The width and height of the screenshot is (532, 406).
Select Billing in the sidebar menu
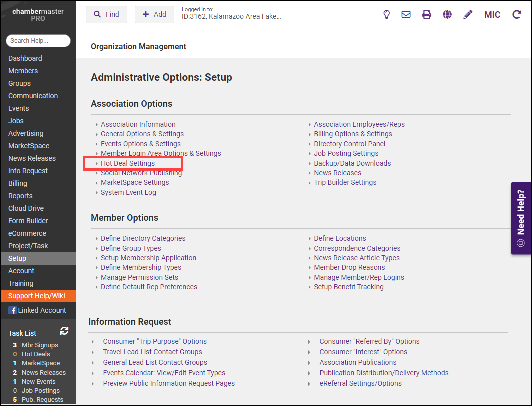tap(18, 183)
